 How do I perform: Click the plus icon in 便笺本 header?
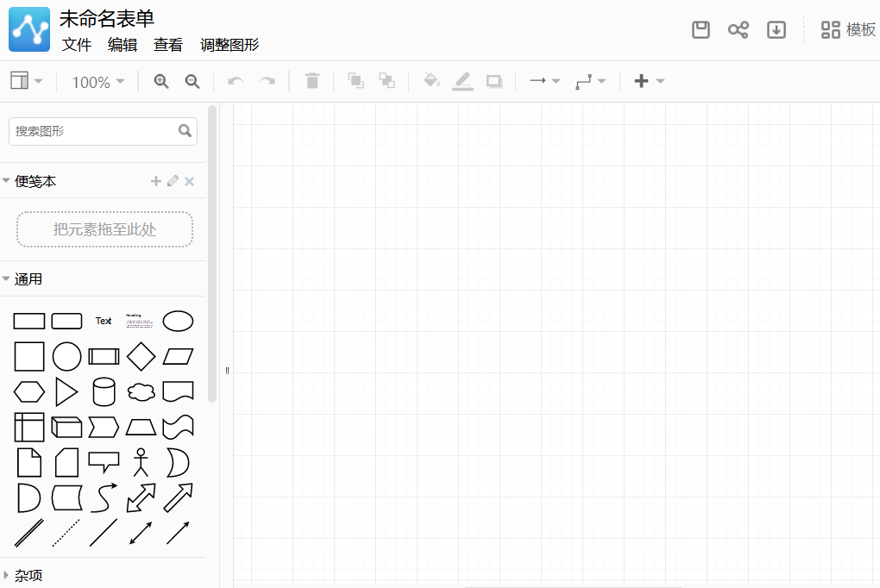click(156, 181)
